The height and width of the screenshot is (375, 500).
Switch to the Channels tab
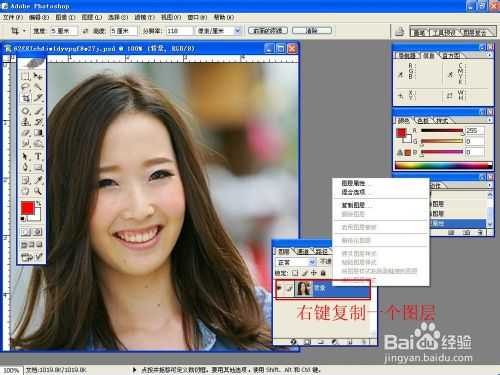click(x=303, y=251)
